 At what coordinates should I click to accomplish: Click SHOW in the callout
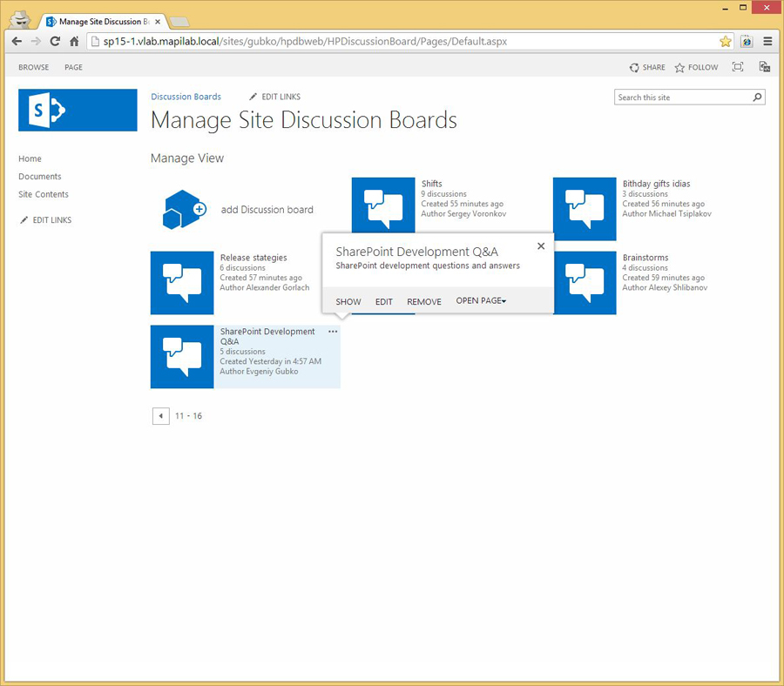348,302
